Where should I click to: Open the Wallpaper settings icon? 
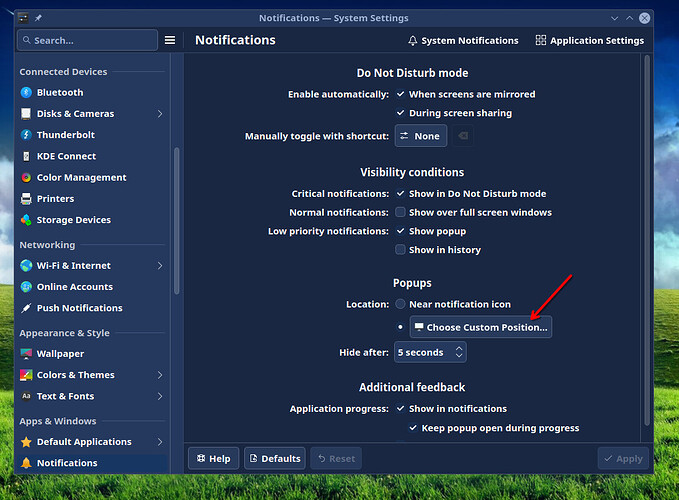pyautogui.click(x=26, y=354)
